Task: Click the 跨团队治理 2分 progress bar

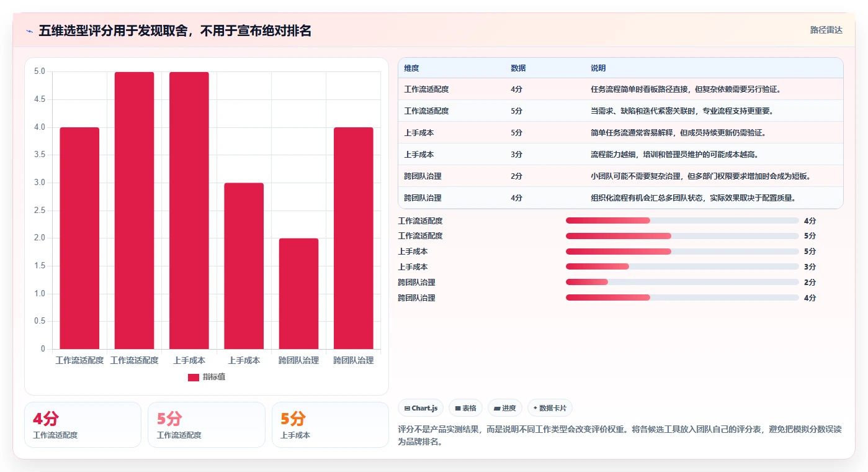Action: (x=682, y=283)
